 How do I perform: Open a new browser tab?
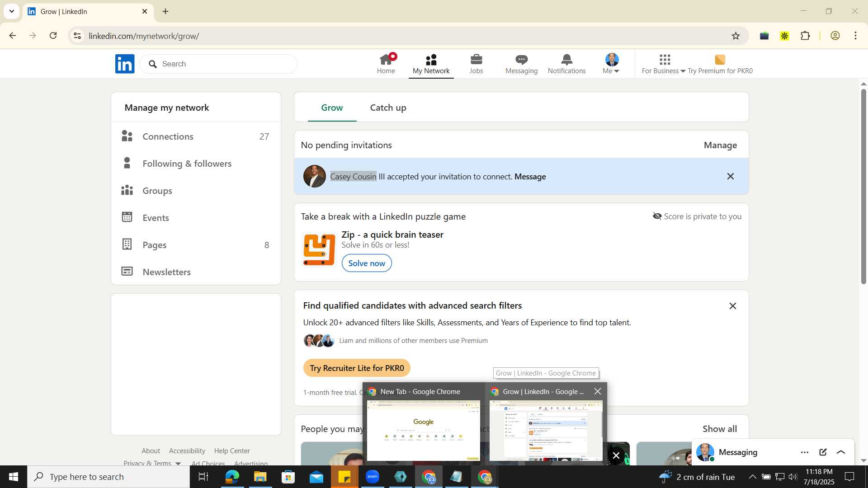click(x=165, y=11)
